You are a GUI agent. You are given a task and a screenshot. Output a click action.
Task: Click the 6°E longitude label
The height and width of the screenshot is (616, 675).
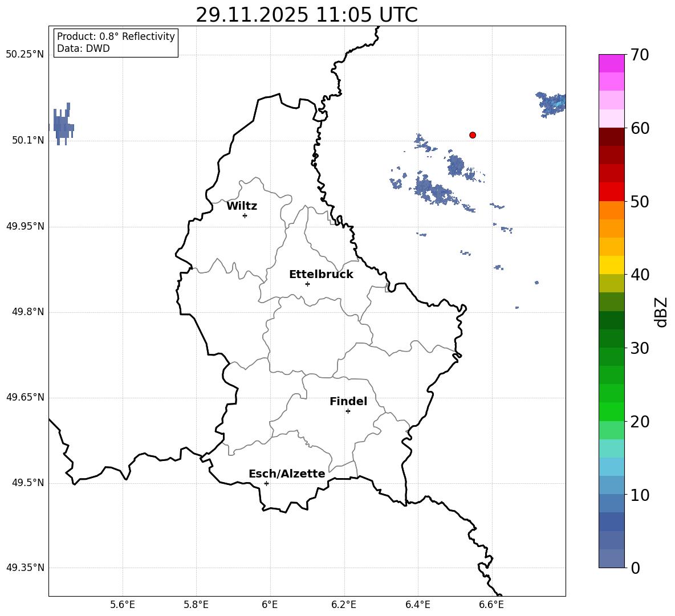click(x=270, y=605)
